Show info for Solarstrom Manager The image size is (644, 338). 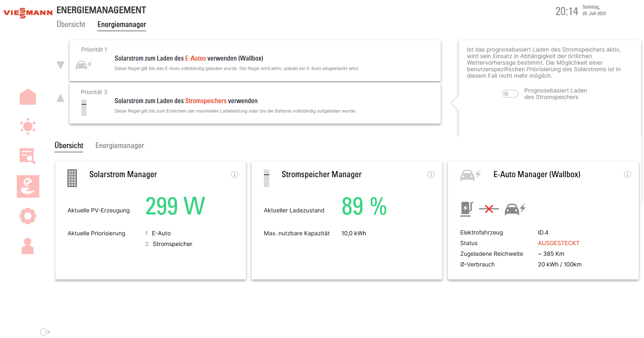(x=234, y=175)
